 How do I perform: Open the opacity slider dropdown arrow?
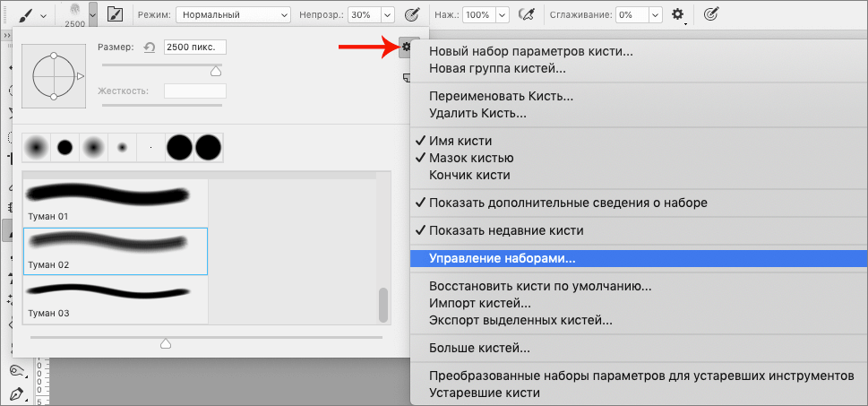tap(387, 15)
